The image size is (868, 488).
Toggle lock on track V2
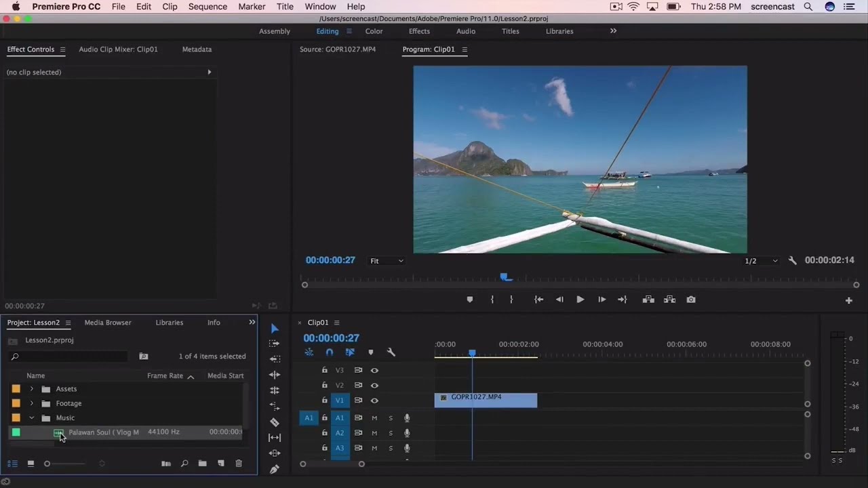[324, 385]
